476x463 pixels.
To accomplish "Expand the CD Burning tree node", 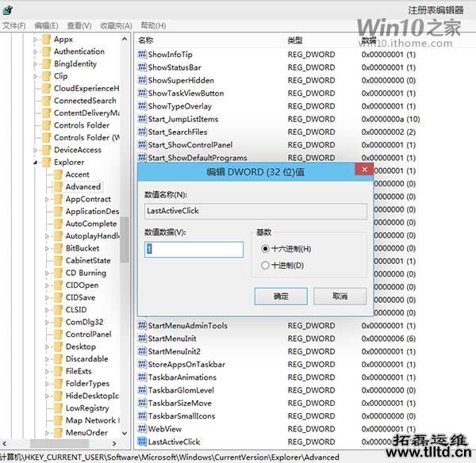I will click(x=47, y=273).
